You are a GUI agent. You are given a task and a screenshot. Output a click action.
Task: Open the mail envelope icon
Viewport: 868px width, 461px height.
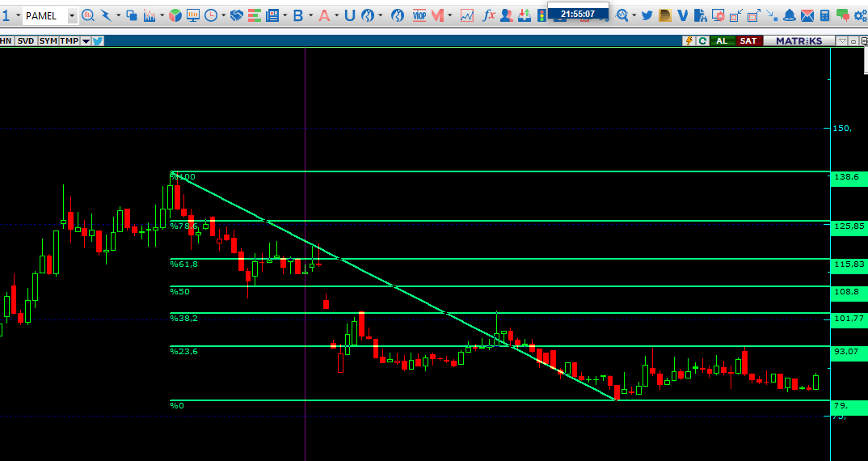tap(807, 15)
